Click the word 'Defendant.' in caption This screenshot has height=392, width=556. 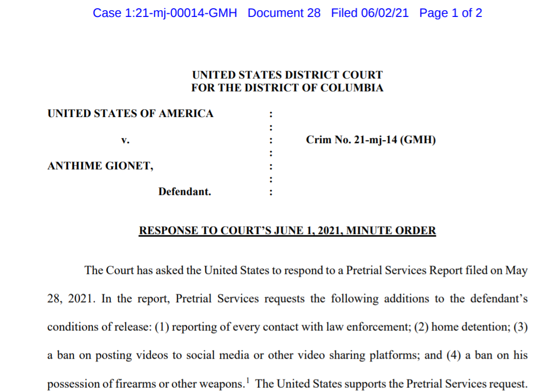pyautogui.click(x=184, y=191)
